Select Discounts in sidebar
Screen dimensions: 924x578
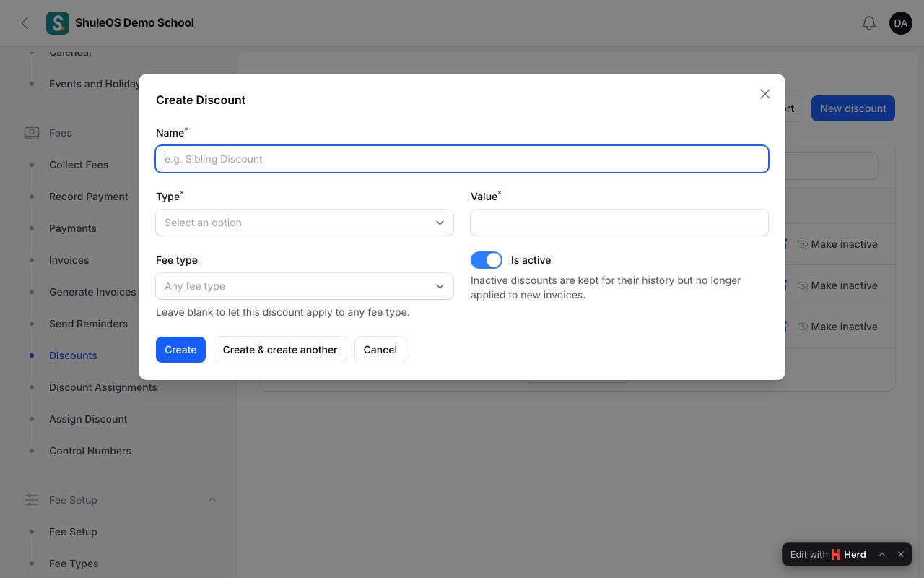pyautogui.click(x=73, y=355)
